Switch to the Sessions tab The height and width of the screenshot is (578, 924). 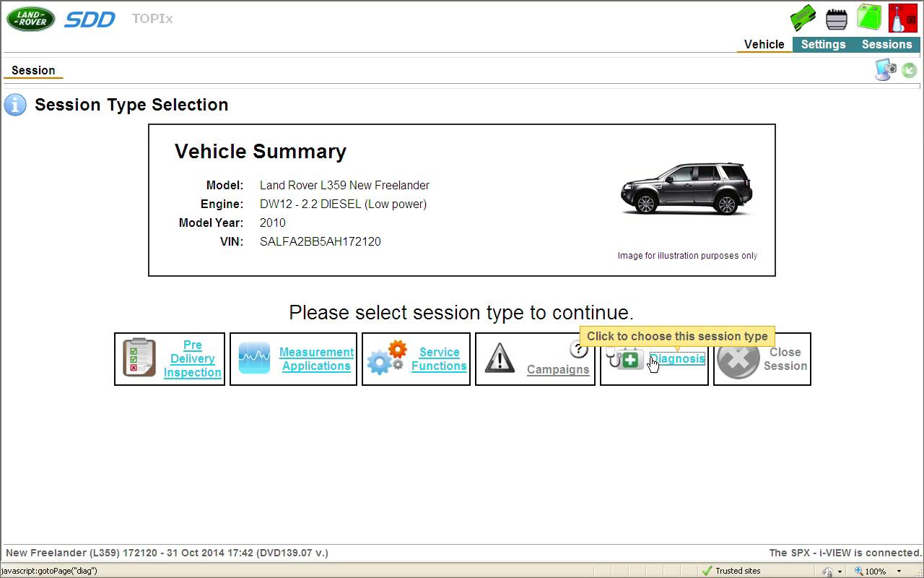[886, 44]
